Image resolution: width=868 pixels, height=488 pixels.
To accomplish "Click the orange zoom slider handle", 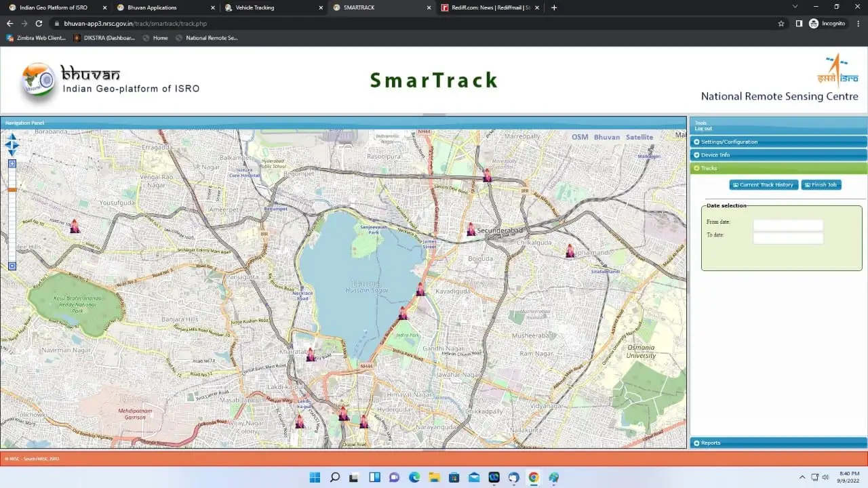I will [12, 190].
